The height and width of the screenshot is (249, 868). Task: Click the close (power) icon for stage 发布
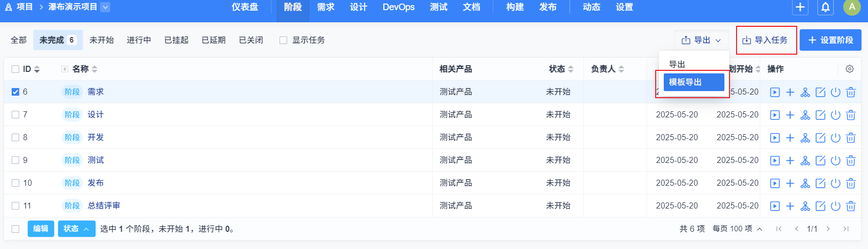836,183
